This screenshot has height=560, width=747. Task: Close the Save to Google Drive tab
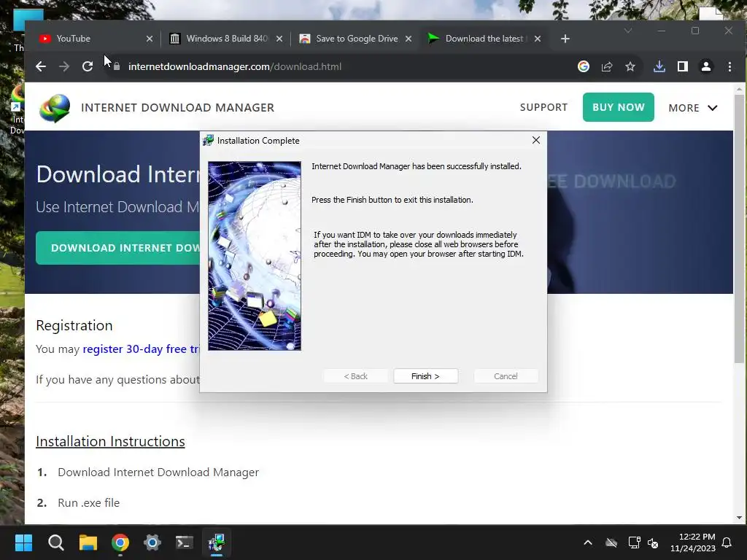pos(409,39)
